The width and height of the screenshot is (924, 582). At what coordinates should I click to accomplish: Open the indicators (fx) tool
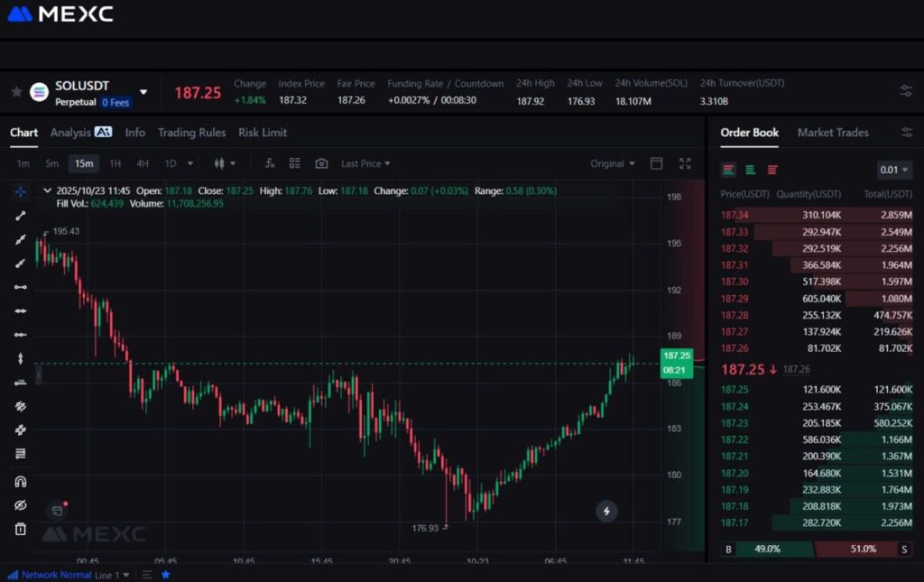(x=270, y=163)
